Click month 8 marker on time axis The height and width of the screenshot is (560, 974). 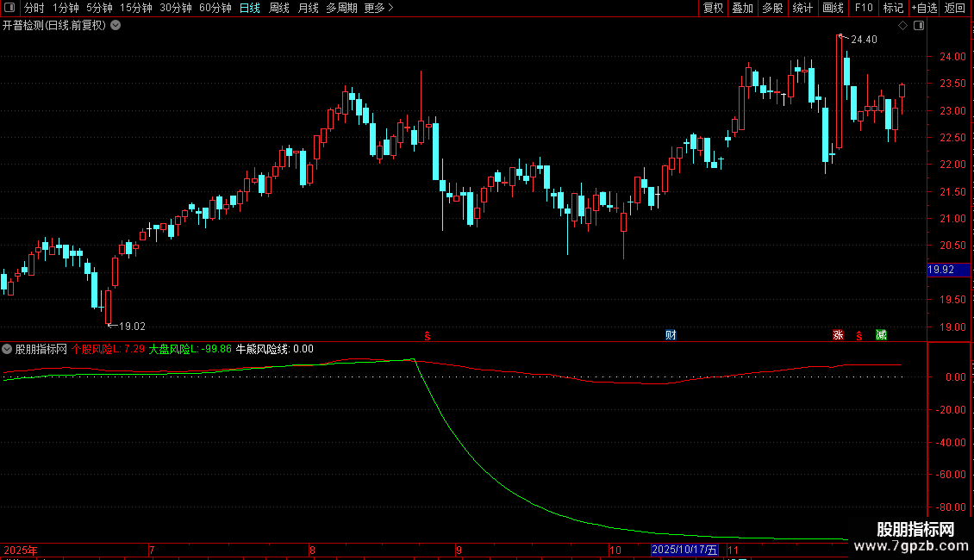312,550
